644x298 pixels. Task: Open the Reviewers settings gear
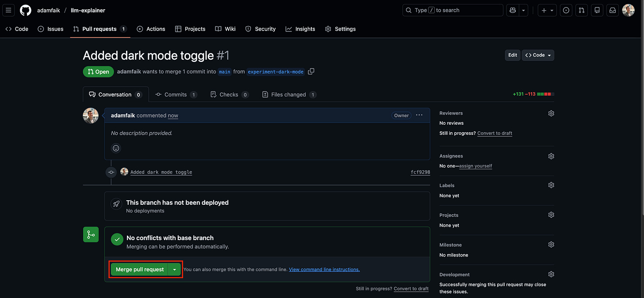[551, 113]
